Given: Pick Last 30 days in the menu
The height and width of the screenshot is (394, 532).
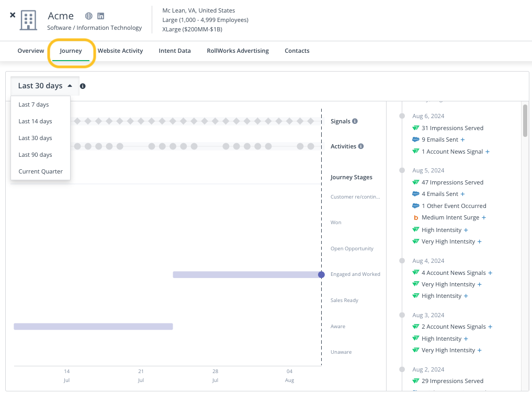Looking at the screenshot, I should point(40,138).
